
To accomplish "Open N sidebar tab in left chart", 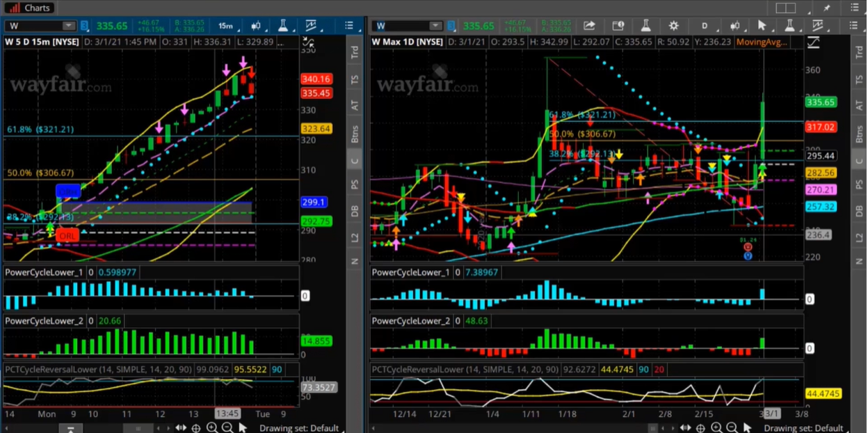I will point(355,261).
